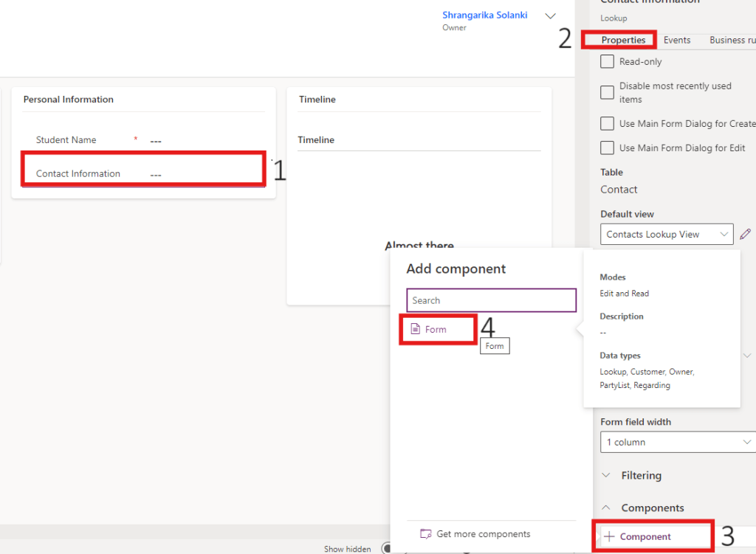Open the Business rules tab
The image size is (756, 554).
click(x=731, y=40)
